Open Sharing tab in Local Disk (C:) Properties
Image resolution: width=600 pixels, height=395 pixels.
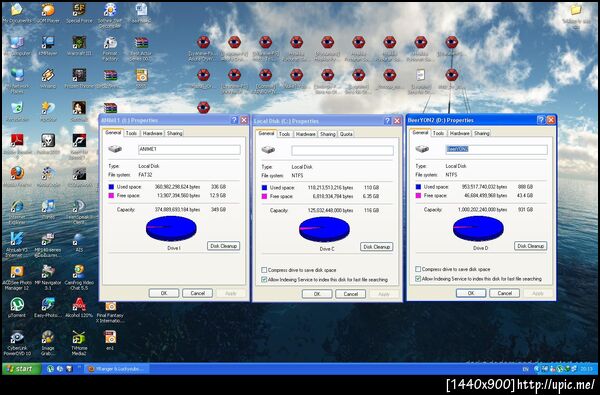[x=328, y=134]
